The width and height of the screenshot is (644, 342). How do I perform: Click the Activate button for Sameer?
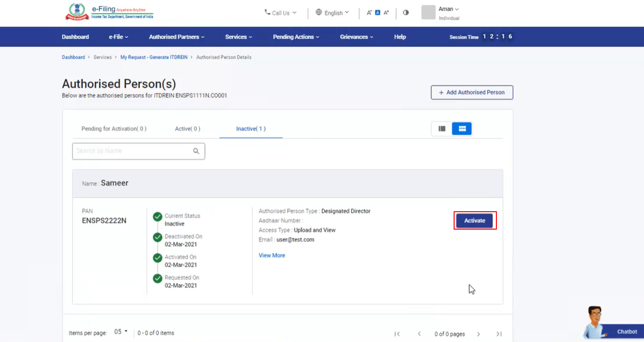[x=475, y=221]
